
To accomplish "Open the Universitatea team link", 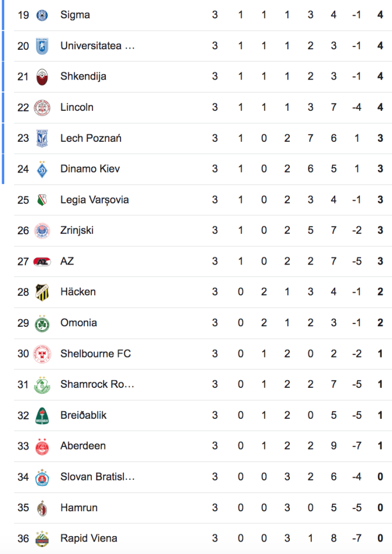I will click(97, 46).
